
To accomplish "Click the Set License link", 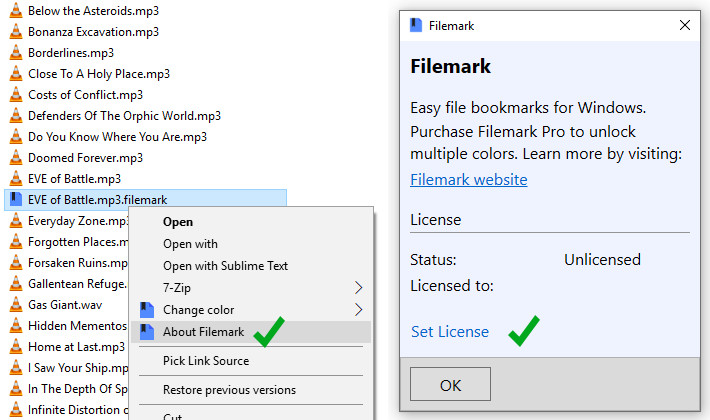I will point(450,332).
